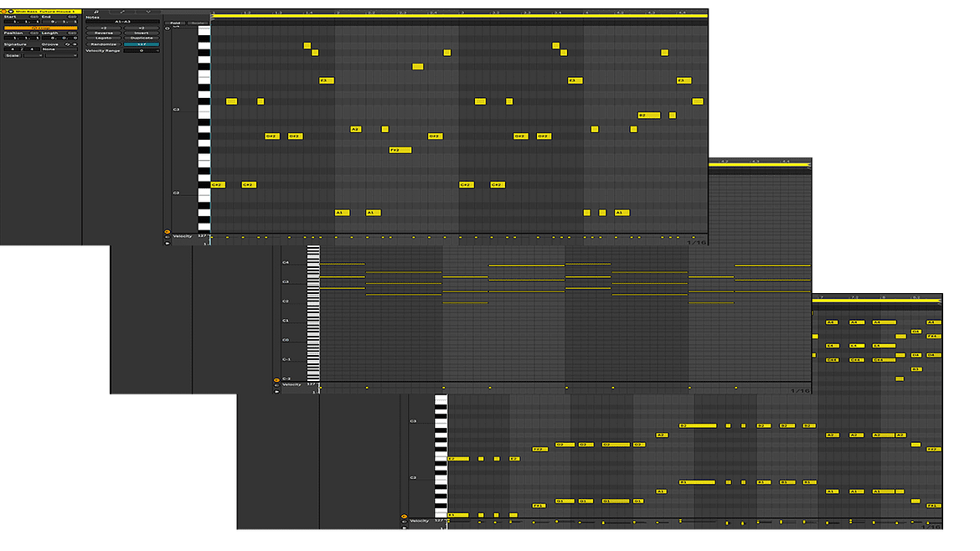Open the scale root note dropdown
Image resolution: width=980 pixels, height=551 pixels.
(34, 55)
